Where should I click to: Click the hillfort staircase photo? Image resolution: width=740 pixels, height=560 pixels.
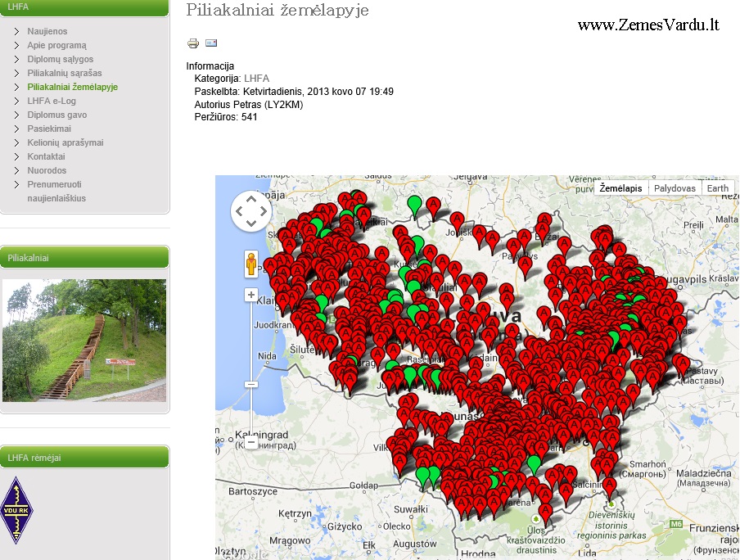pyautogui.click(x=84, y=341)
